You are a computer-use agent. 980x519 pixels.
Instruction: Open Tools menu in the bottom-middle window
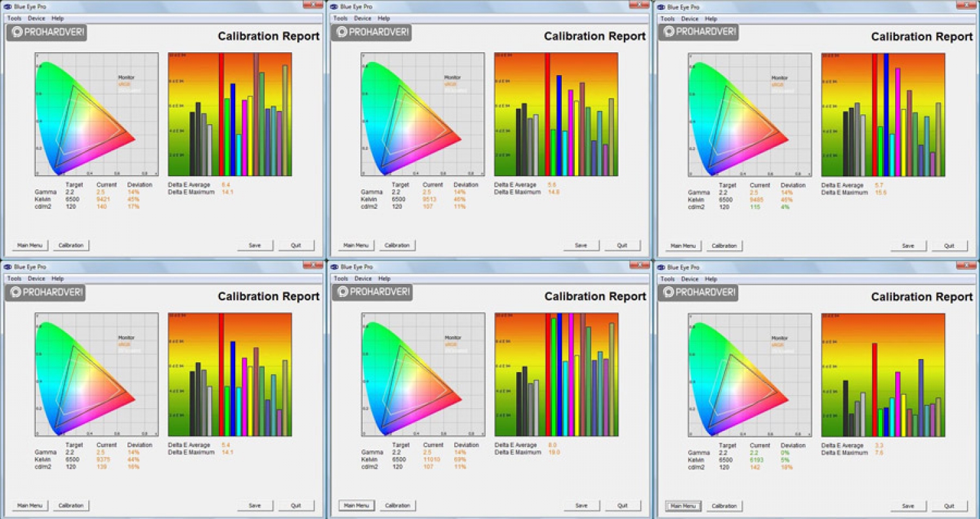(x=341, y=279)
